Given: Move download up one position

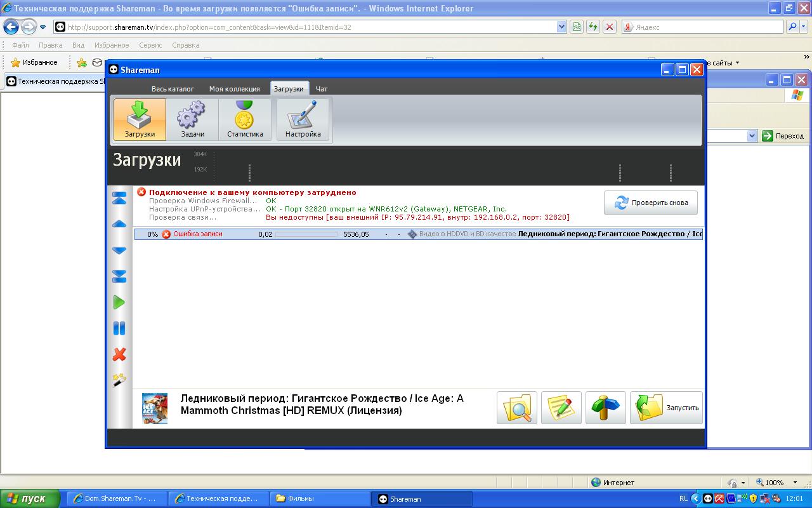Looking at the screenshot, I should click(119, 224).
